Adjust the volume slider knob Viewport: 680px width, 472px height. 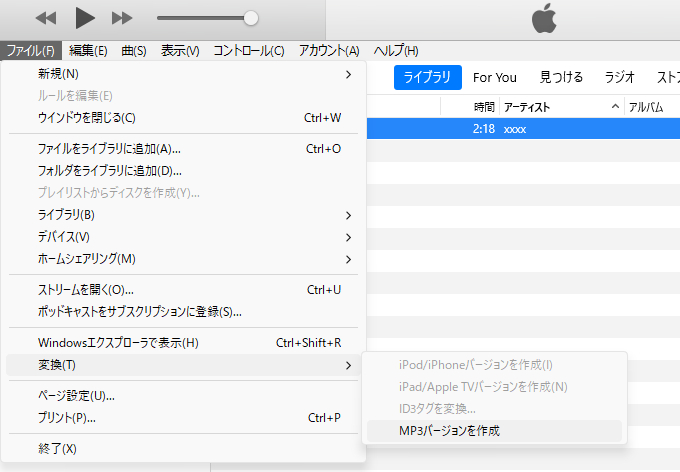pyautogui.click(x=251, y=18)
